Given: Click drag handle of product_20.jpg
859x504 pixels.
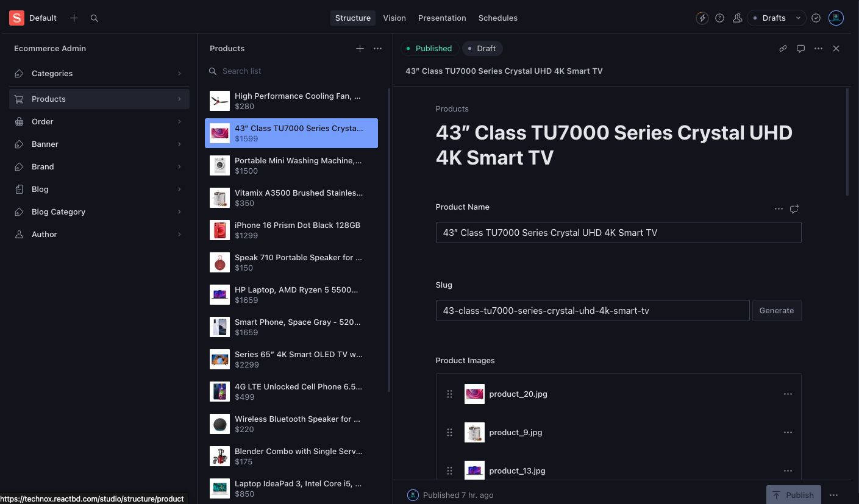Looking at the screenshot, I should (449, 394).
